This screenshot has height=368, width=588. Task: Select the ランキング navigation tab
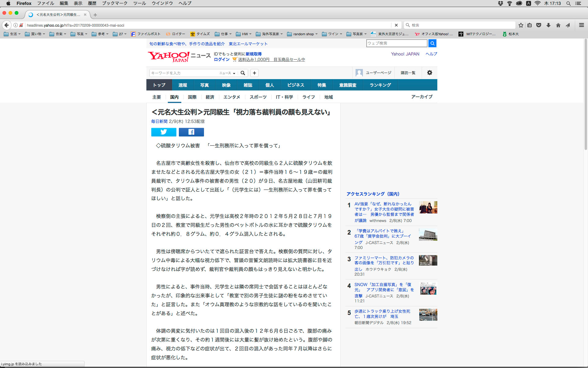(x=380, y=85)
